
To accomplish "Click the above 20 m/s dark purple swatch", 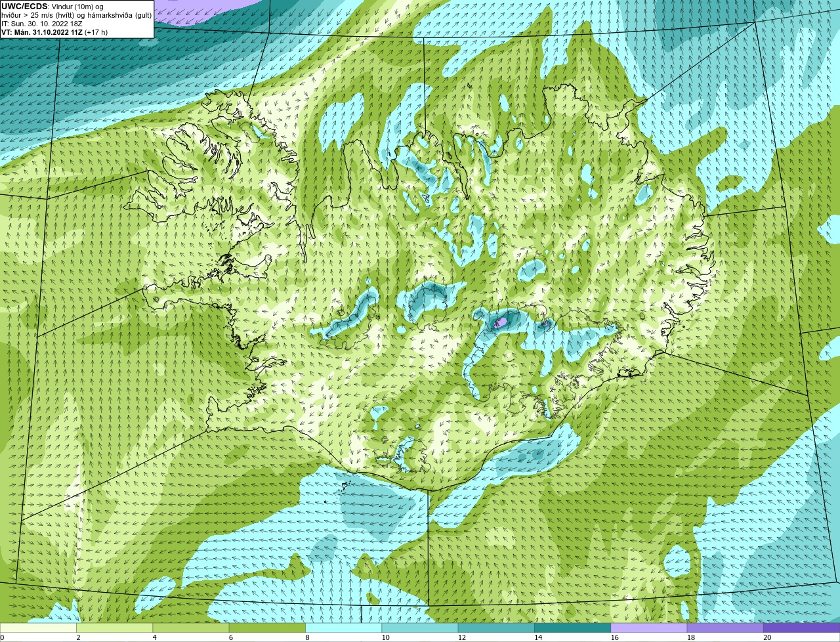I will pyautogui.click(x=801, y=628).
